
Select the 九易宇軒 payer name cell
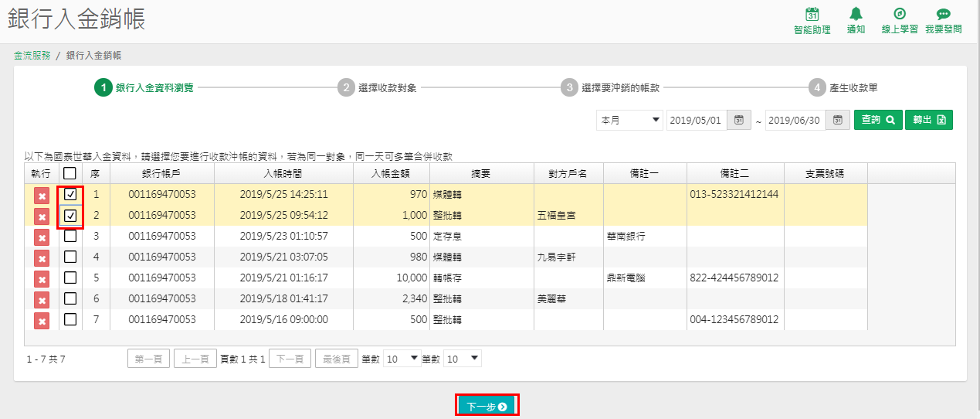[568, 257]
